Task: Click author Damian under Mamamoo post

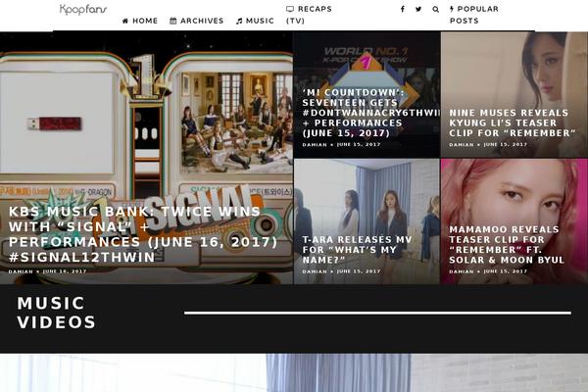Action: pos(462,271)
